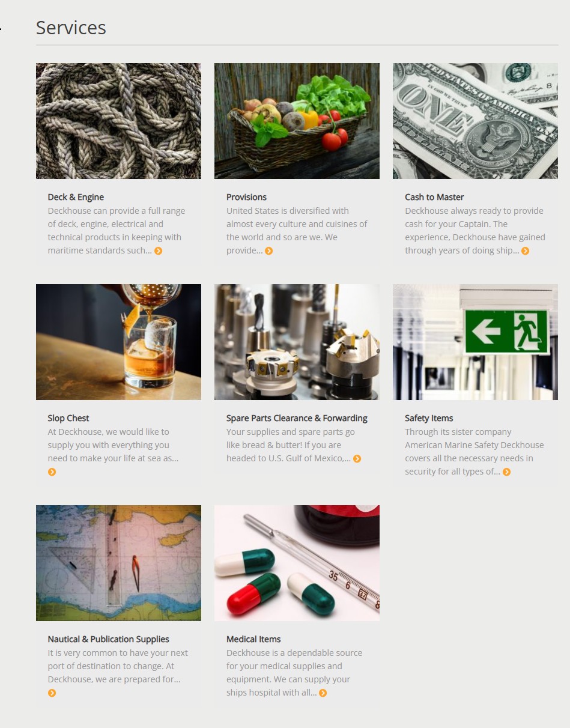Click the orange arrow in Spare Parts Clearance card
This screenshot has height=728, width=570.
357,459
